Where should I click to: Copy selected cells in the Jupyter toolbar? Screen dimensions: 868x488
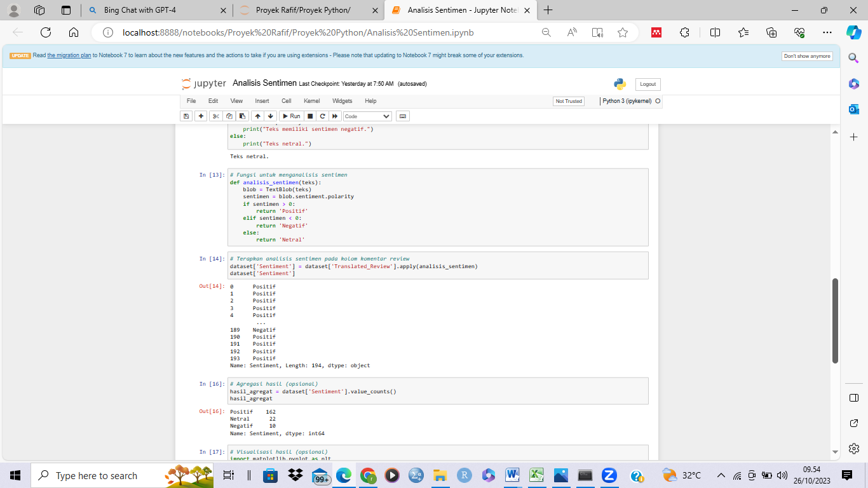[229, 116]
